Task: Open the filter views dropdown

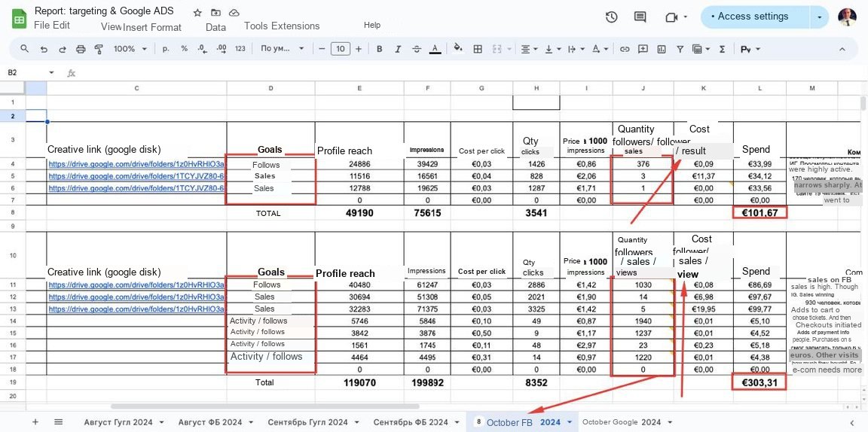Action: 701,49
